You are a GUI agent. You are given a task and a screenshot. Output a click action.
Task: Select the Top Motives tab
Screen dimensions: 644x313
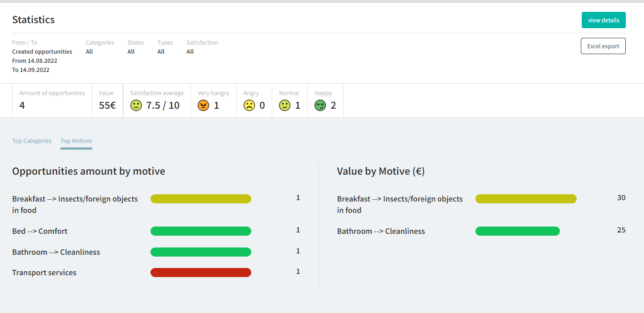coord(76,141)
